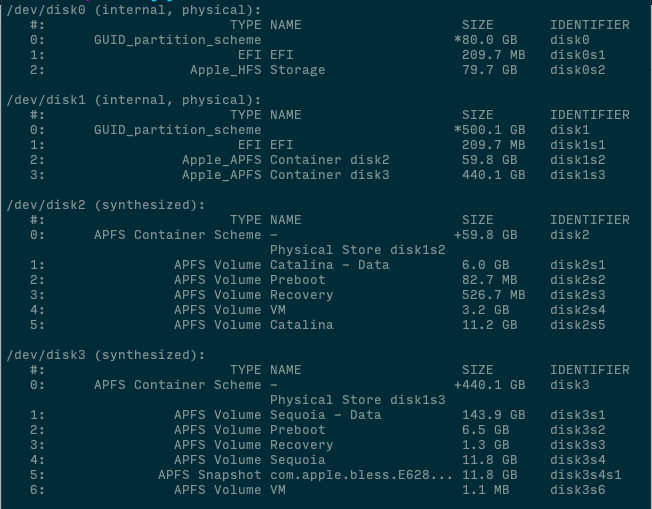Click Physical Store disk1s3 text
652x509 pixels.
coord(358,400)
